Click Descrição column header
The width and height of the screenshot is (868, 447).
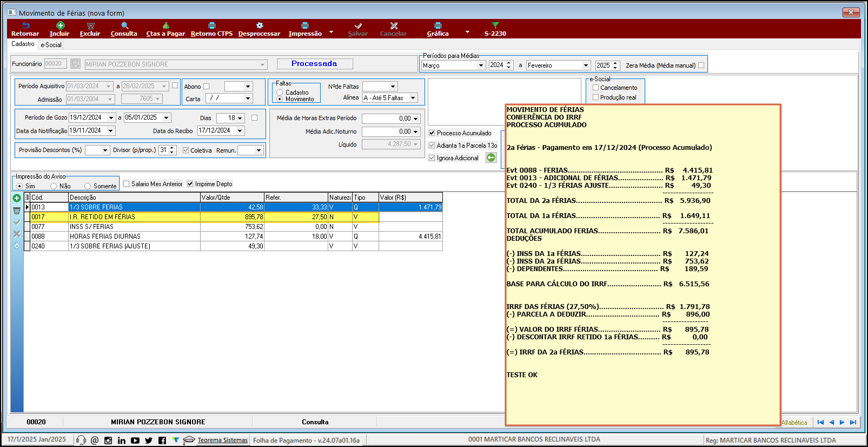tap(134, 198)
